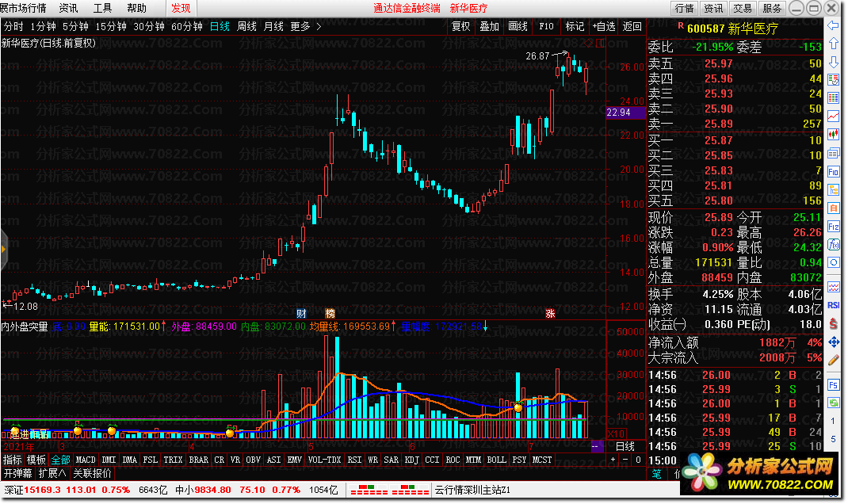The width and height of the screenshot is (848, 504).
Task: Click the 标记 mark button
Action: [575, 26]
